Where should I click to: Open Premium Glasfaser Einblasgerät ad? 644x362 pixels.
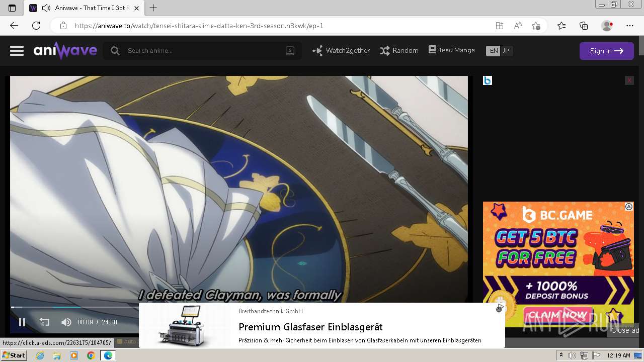(x=310, y=327)
